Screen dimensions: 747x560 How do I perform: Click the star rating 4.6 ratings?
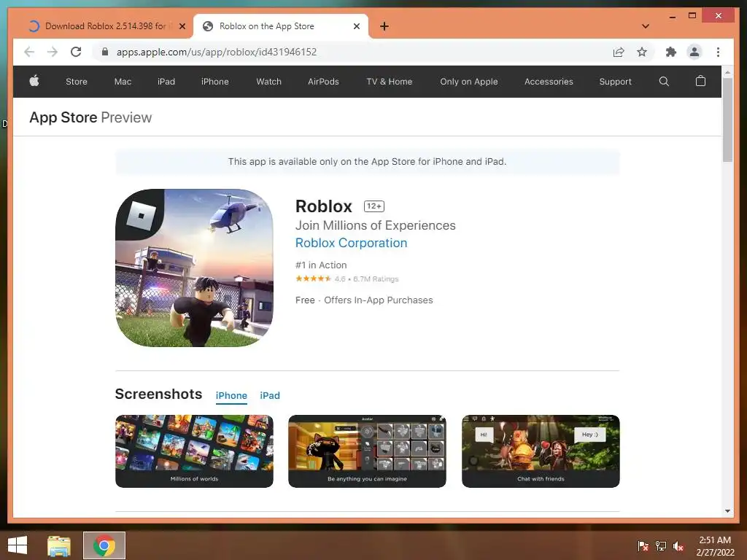(x=347, y=279)
